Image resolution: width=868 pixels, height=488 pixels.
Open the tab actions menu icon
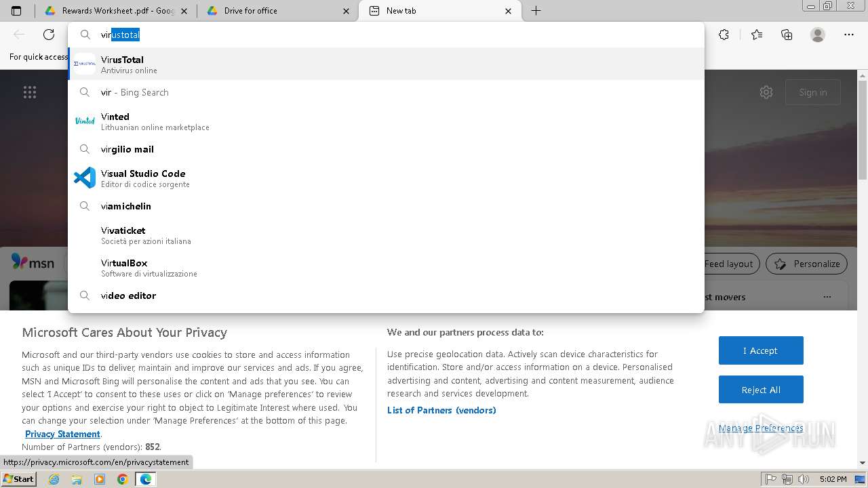(16, 11)
